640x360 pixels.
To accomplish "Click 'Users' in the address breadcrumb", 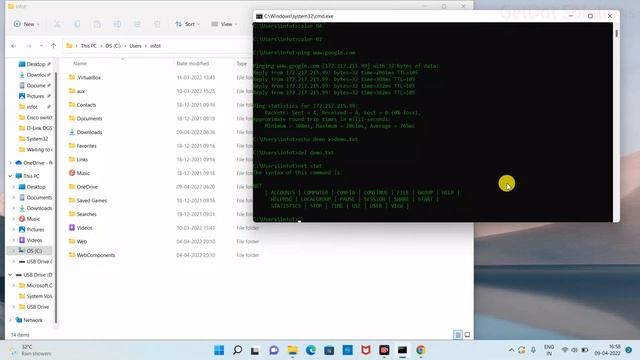I will pyautogui.click(x=136, y=46).
